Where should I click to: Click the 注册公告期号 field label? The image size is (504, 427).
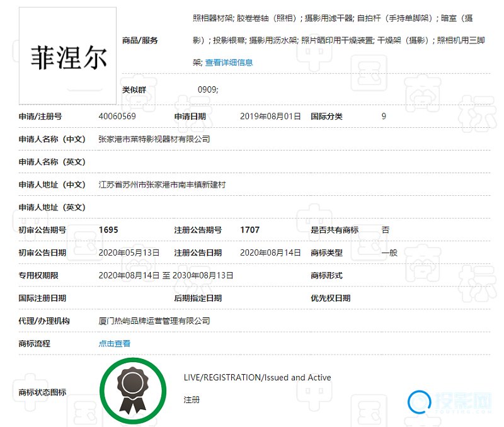pyautogui.click(x=198, y=230)
